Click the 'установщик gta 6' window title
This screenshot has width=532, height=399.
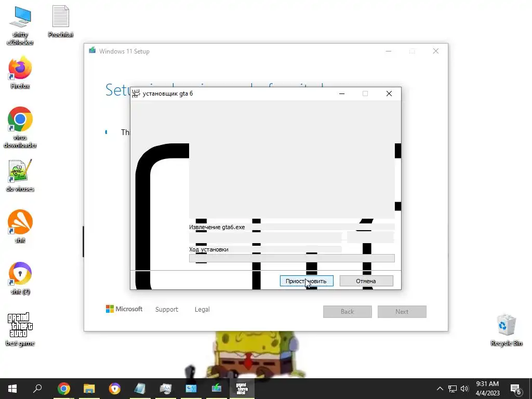(x=168, y=94)
